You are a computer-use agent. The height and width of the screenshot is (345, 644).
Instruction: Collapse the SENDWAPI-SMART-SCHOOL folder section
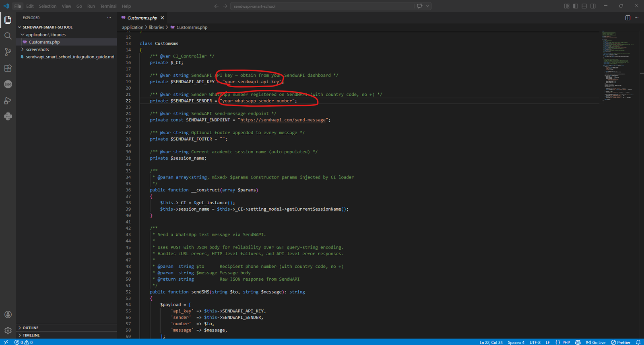[x=66, y=27]
